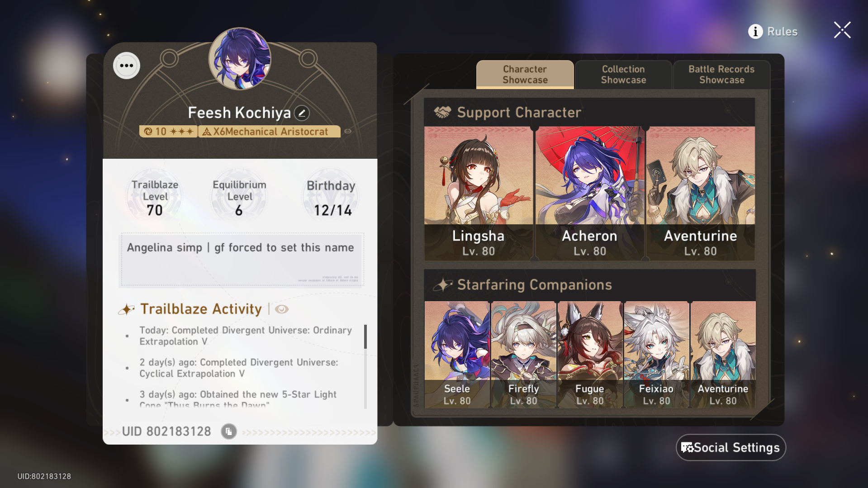Viewport: 868px width, 488px height.
Task: Close the profile with X icon
Action: (x=842, y=30)
